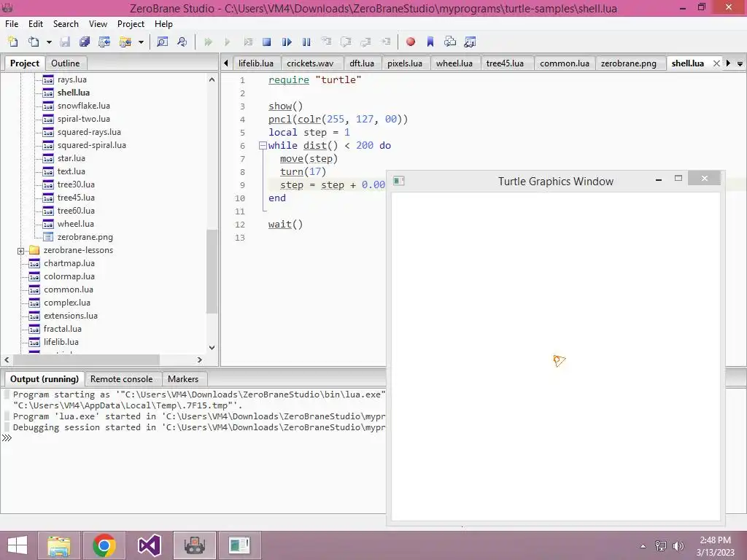
Task: Click the Step Over toolbar icon
Action: 347,42
